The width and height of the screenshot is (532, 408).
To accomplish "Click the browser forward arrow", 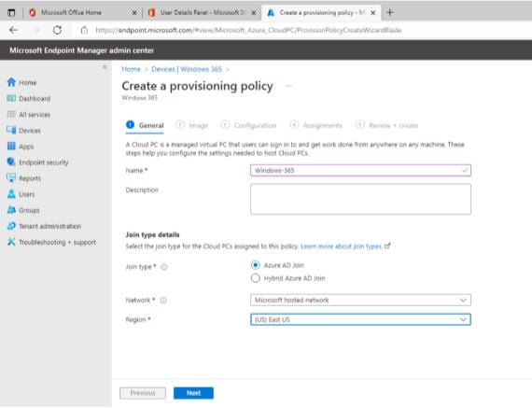I will 35,30.
